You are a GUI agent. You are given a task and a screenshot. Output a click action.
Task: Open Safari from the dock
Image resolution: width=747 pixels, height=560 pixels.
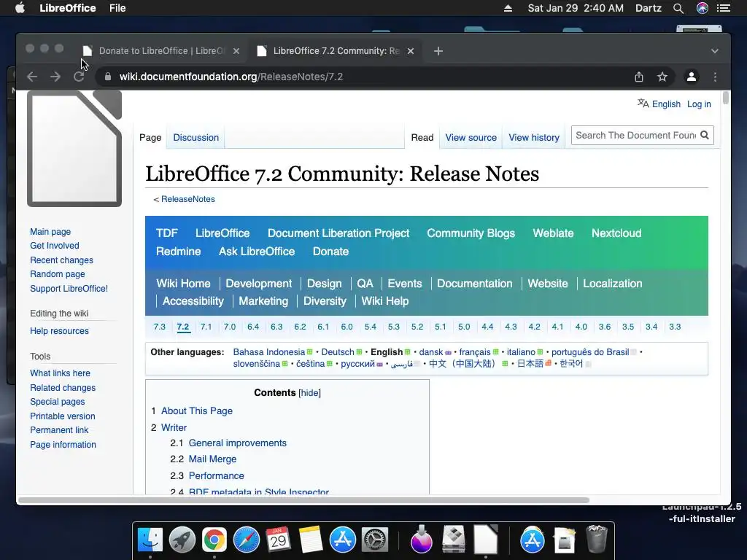click(x=247, y=540)
